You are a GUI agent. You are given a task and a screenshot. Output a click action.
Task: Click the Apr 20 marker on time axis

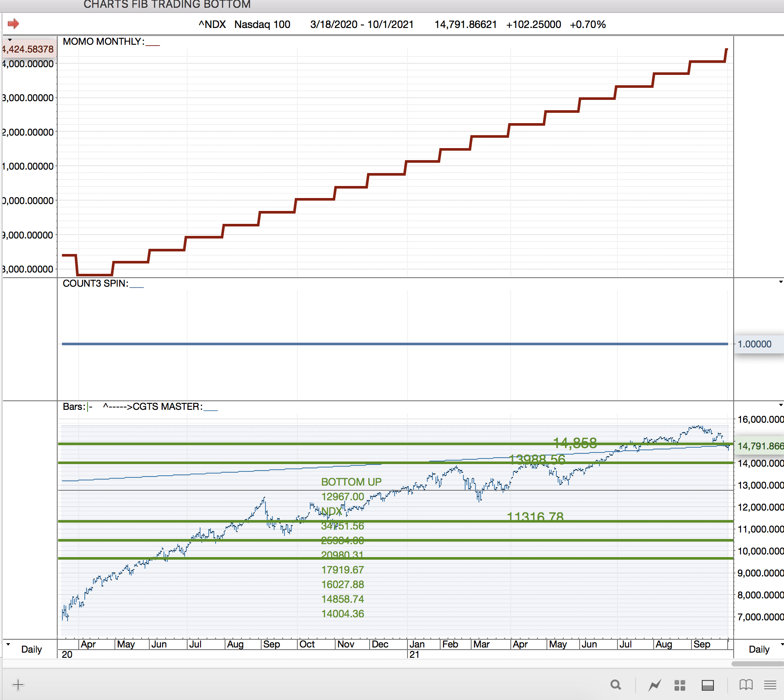click(88, 644)
